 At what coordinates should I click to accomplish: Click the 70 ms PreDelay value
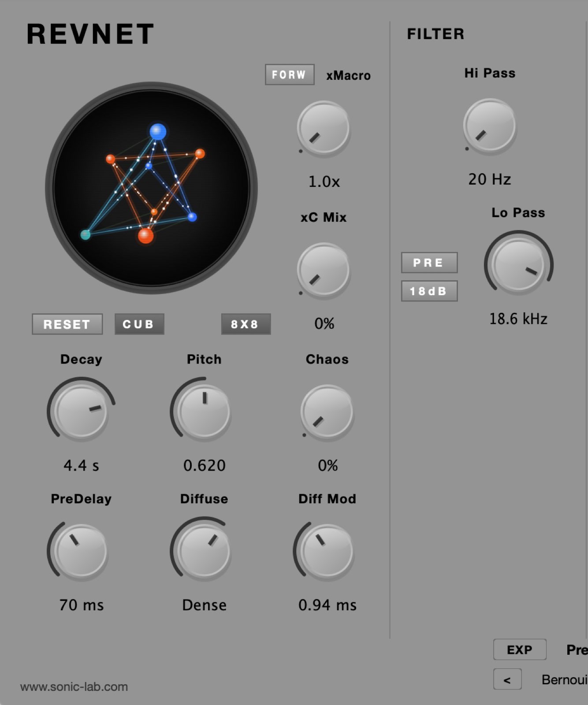click(82, 605)
